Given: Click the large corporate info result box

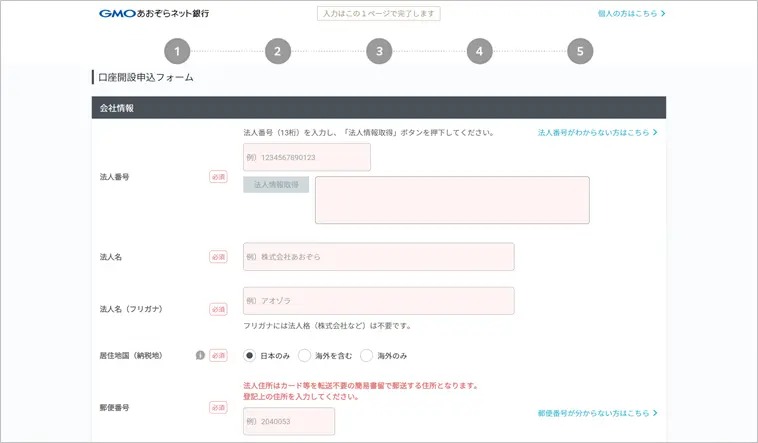Looking at the screenshot, I should pyautogui.click(x=452, y=200).
